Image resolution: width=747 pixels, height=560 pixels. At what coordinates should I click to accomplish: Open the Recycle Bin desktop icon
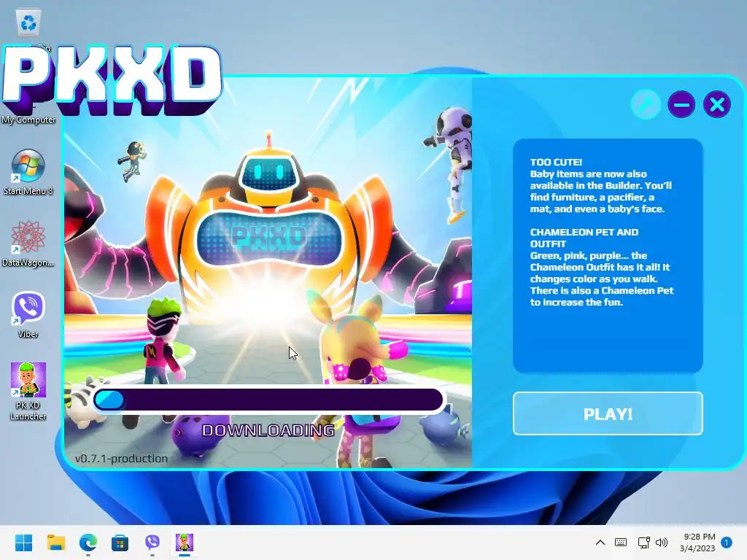tap(28, 23)
